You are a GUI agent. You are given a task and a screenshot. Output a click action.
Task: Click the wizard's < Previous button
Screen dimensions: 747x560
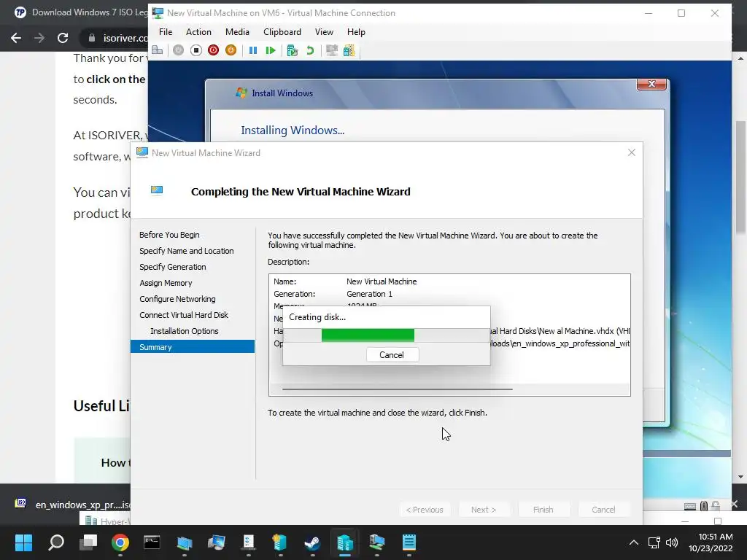click(x=424, y=510)
